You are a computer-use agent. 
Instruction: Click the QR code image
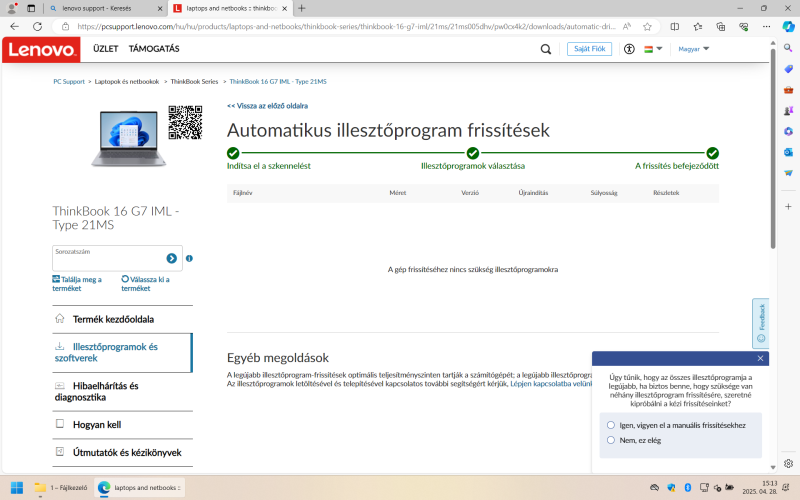point(185,122)
